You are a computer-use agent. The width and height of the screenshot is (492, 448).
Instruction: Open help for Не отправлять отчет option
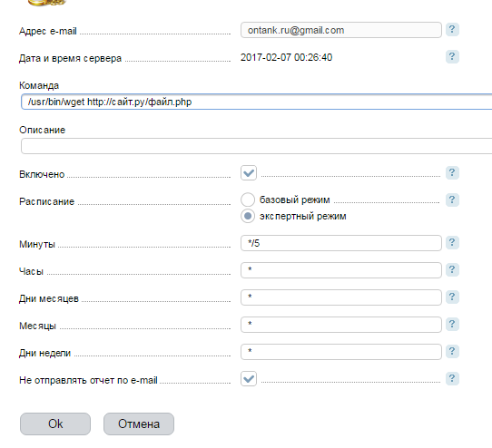452,378
